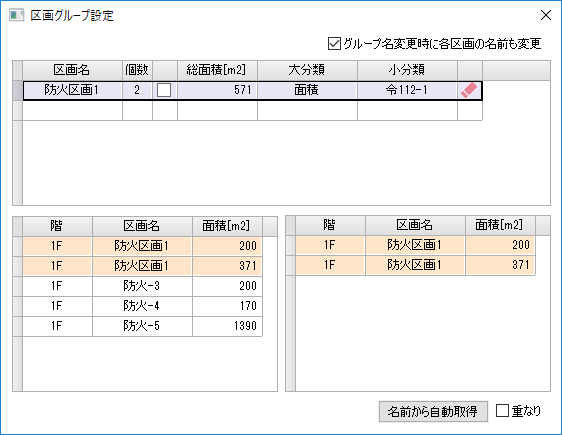Click the 総面積[m2] column header
The width and height of the screenshot is (562, 435).
click(x=217, y=70)
